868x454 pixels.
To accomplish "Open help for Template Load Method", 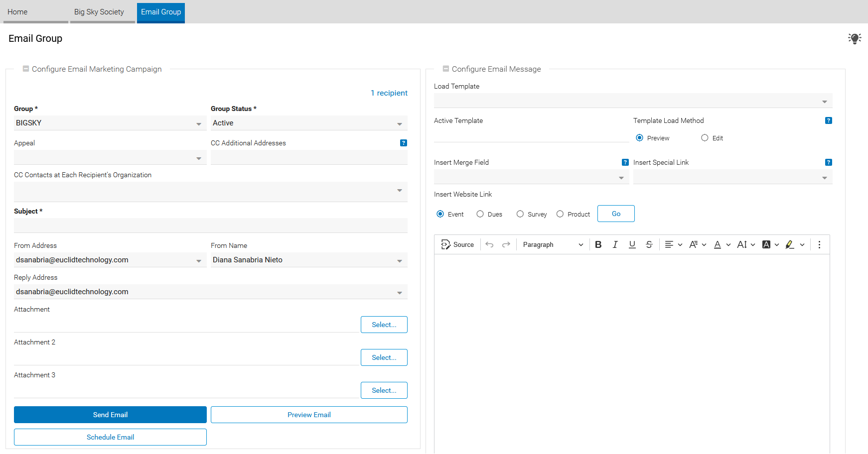I will [x=829, y=120].
